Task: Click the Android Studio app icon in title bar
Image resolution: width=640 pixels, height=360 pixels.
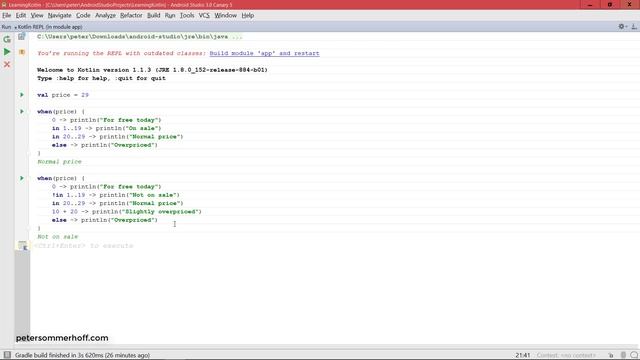Action: pos(4,4)
